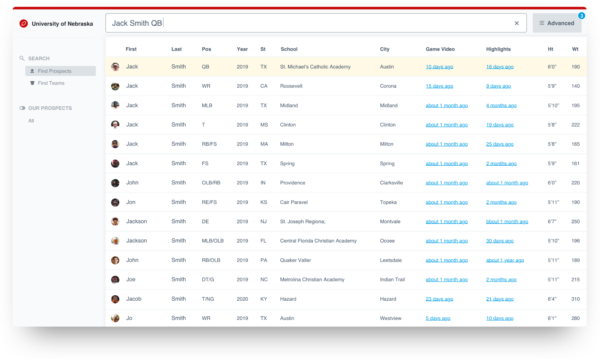Viewport: 600px width, 360px height.
Task: Click the blue filter count badge on Advanced
Action: 581,16
